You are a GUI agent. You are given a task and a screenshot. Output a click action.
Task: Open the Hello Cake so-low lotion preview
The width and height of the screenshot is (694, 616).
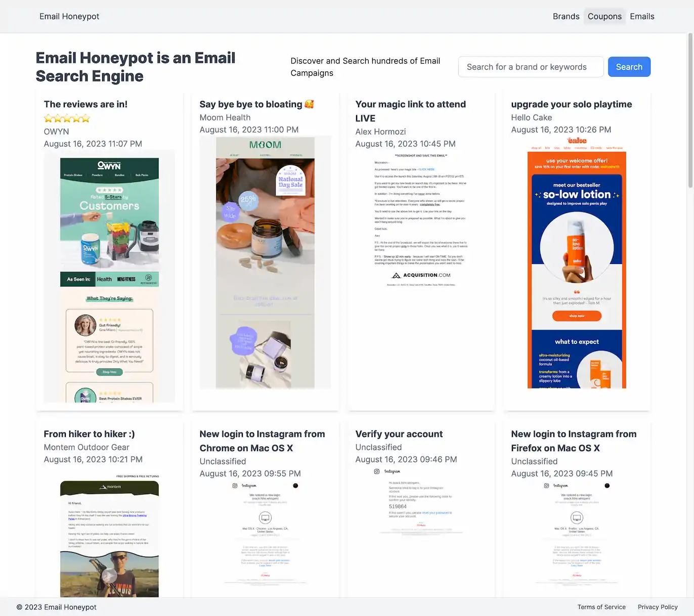(577, 263)
